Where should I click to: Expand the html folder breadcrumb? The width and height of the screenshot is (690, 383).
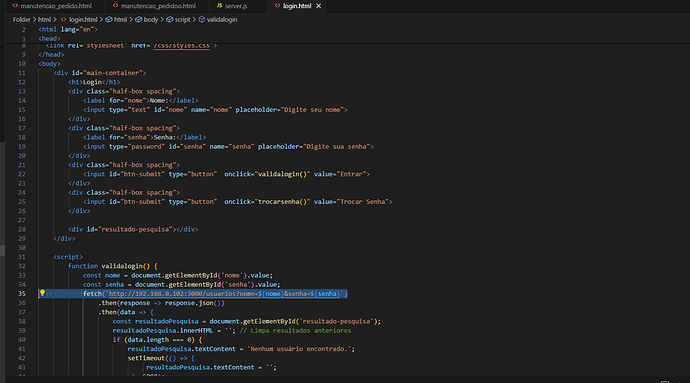[x=44, y=19]
